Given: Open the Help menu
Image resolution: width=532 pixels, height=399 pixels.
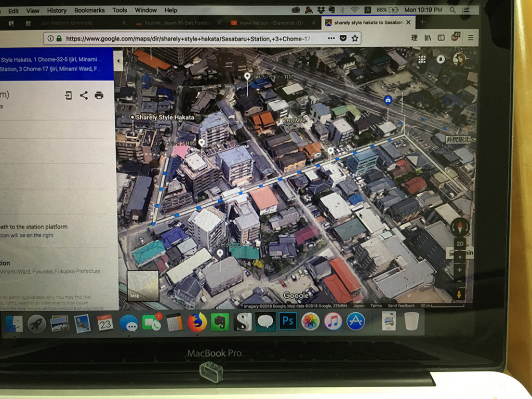Looking at the screenshot, I should [x=170, y=10].
